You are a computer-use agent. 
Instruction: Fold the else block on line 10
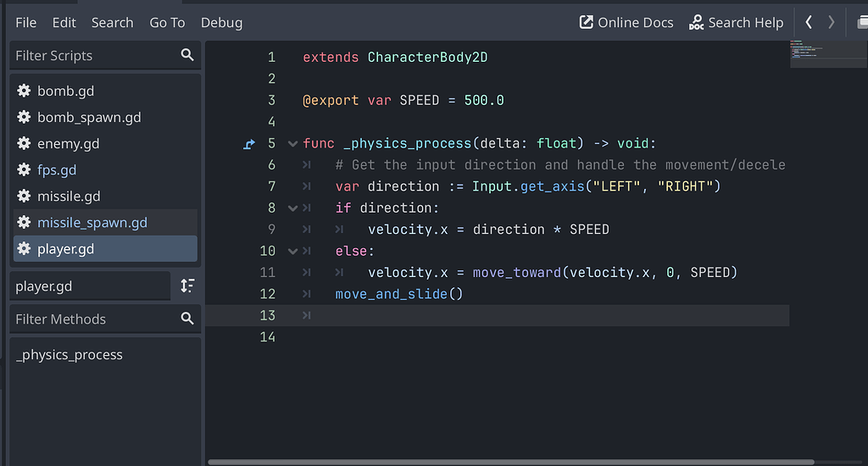pyautogui.click(x=292, y=251)
